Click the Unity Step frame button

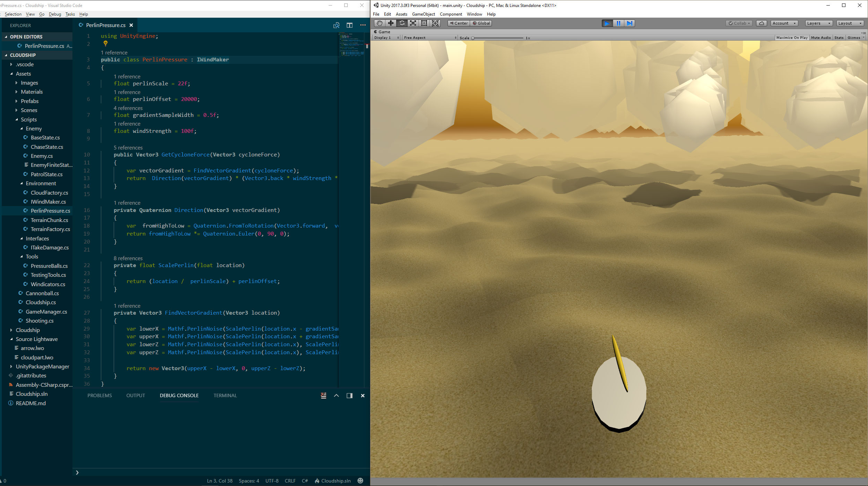coord(630,23)
